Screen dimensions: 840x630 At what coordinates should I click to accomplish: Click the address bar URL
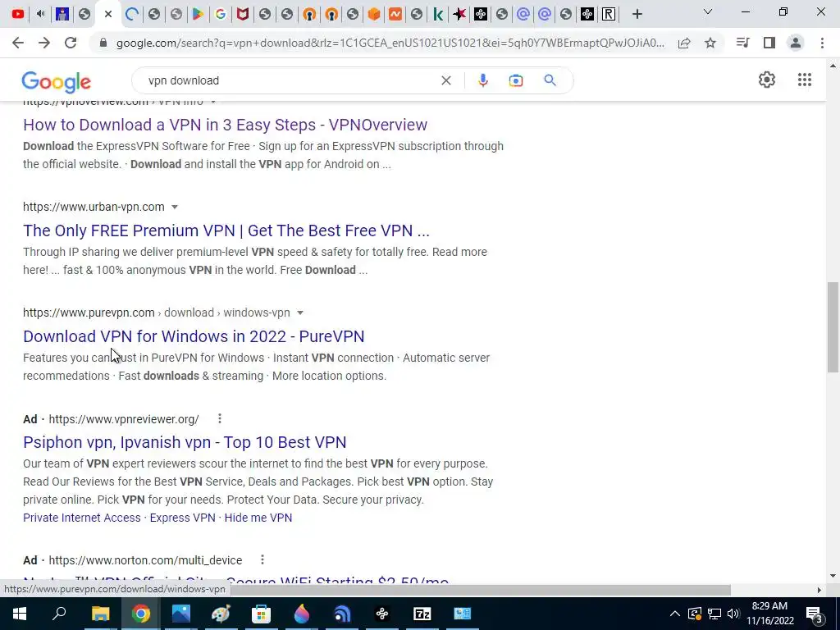(x=390, y=43)
